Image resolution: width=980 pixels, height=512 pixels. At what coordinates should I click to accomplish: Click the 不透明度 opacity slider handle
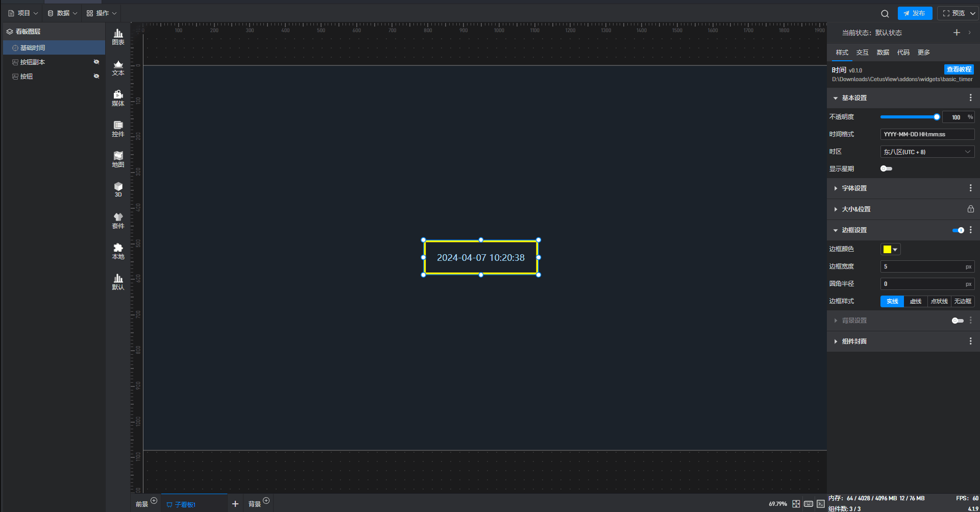[x=937, y=117]
